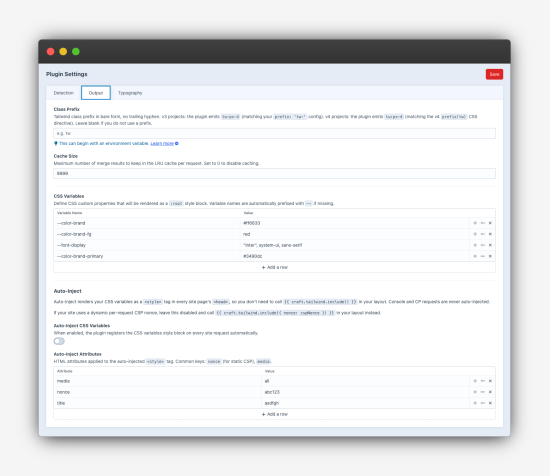Click the external link icon beside Learn more
550x476 pixels.
point(177,143)
